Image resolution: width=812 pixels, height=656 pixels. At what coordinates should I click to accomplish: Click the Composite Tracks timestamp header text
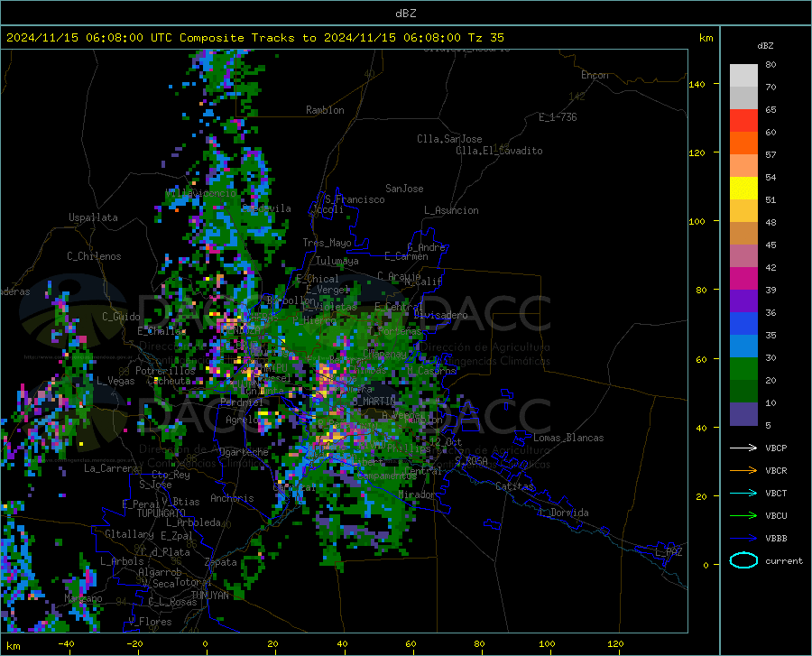coord(255,38)
